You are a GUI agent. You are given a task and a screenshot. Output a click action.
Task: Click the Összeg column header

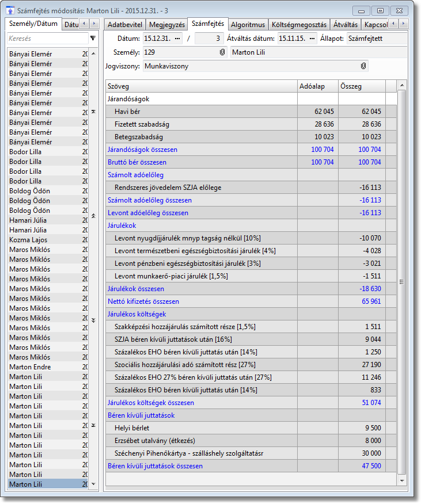click(x=362, y=86)
